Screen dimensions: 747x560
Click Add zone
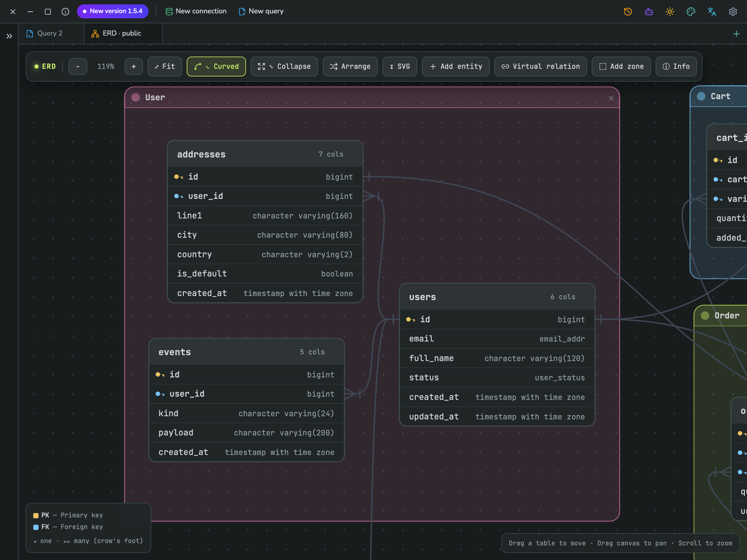pyautogui.click(x=621, y=66)
